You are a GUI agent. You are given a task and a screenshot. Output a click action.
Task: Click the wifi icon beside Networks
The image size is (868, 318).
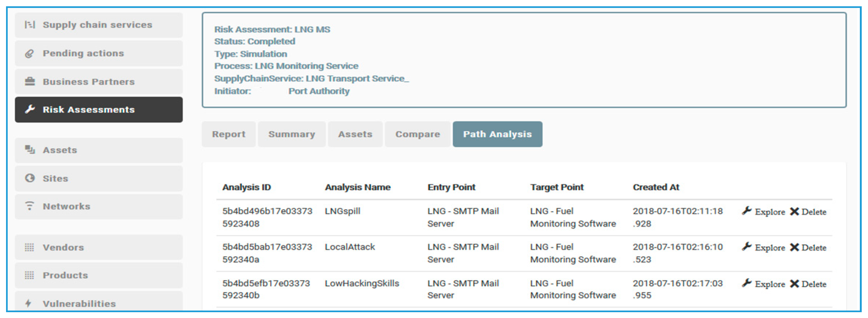point(30,206)
